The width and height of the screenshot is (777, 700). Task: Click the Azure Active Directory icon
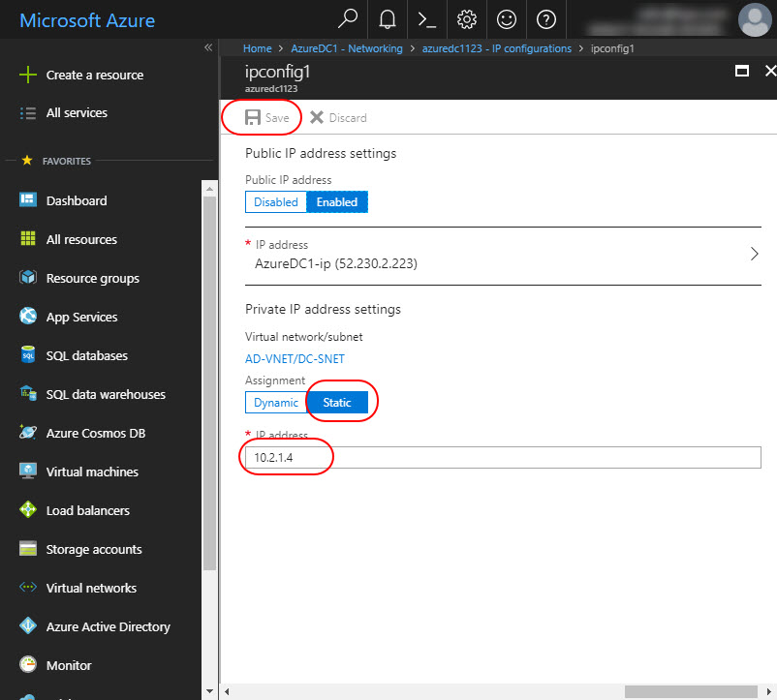click(28, 625)
